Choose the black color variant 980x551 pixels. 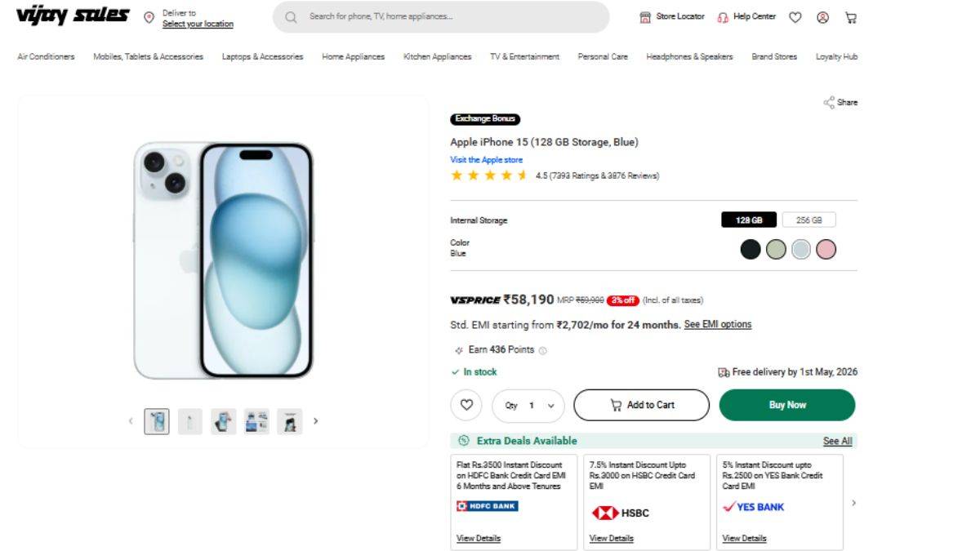(751, 249)
